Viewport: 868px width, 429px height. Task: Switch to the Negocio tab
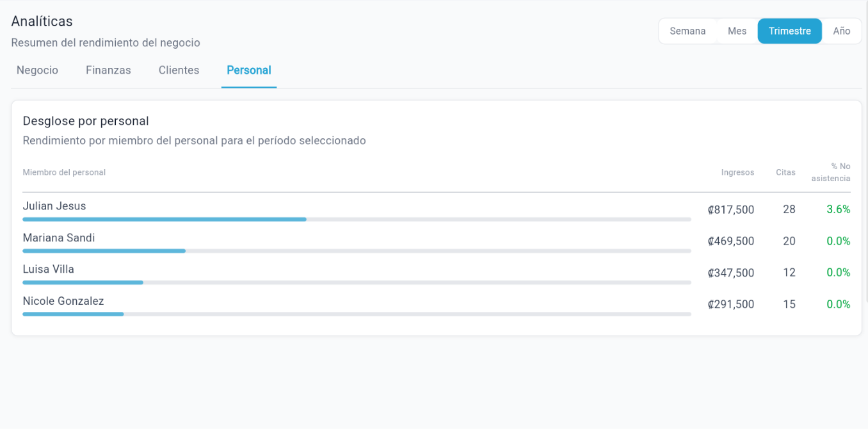(37, 70)
